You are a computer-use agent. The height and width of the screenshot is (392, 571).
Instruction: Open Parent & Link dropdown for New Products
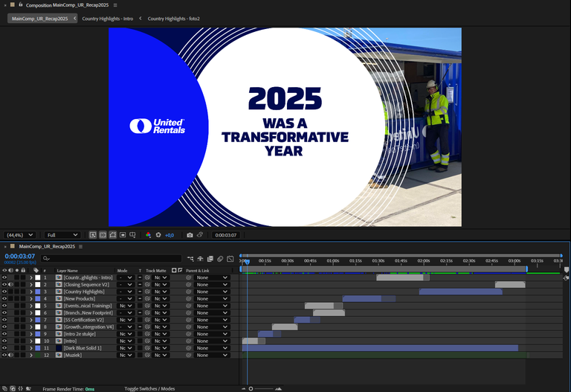point(211,298)
